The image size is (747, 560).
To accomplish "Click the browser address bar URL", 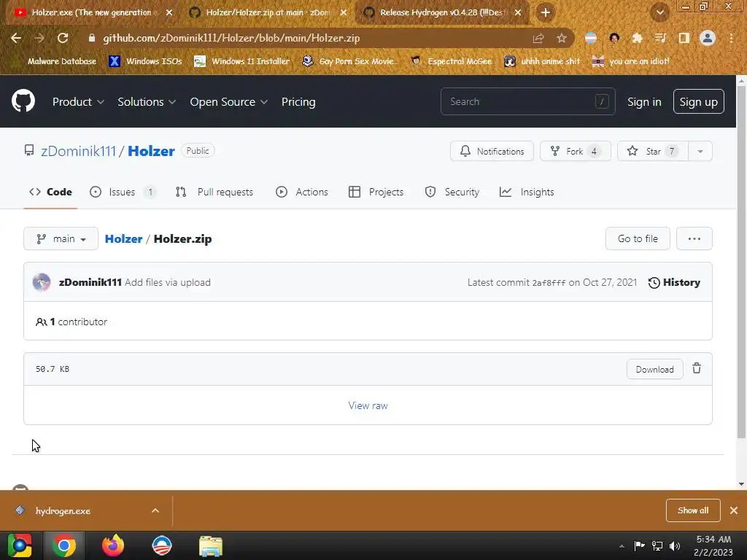I will pyautogui.click(x=231, y=38).
